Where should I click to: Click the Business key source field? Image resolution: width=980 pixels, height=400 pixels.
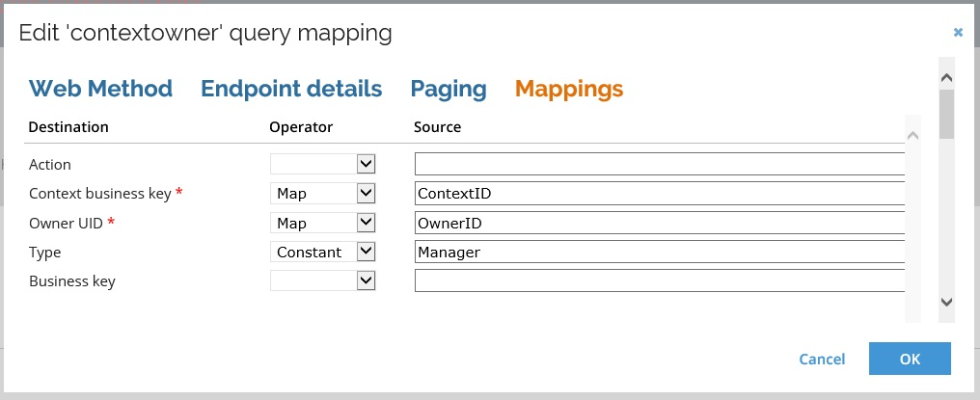(660, 280)
